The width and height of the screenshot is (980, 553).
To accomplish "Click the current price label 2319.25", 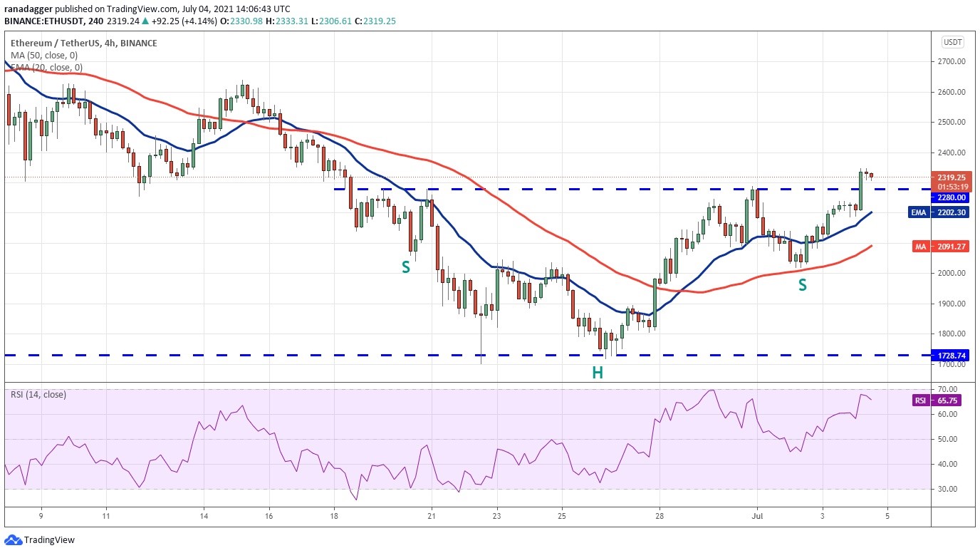I will tap(951, 177).
